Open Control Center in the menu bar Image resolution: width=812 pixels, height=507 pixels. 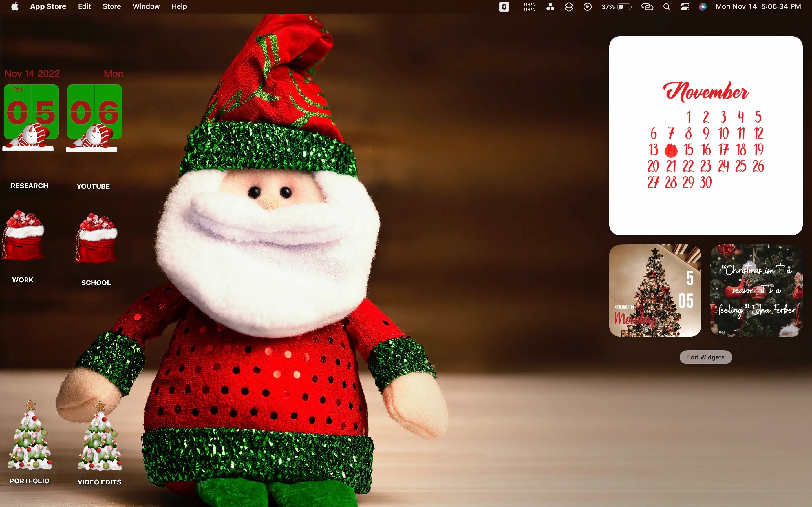[x=685, y=6]
